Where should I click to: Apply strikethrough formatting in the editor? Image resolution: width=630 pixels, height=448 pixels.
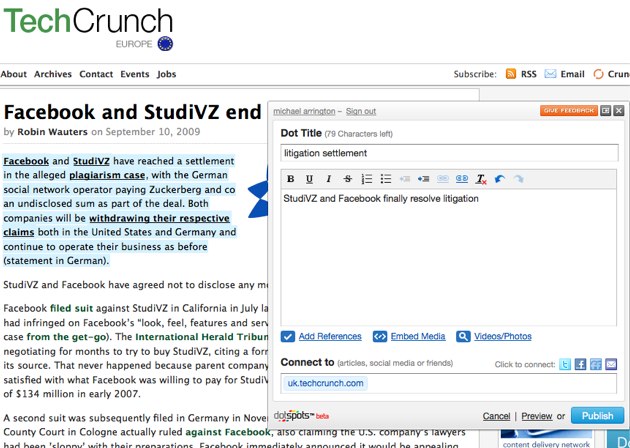click(348, 179)
